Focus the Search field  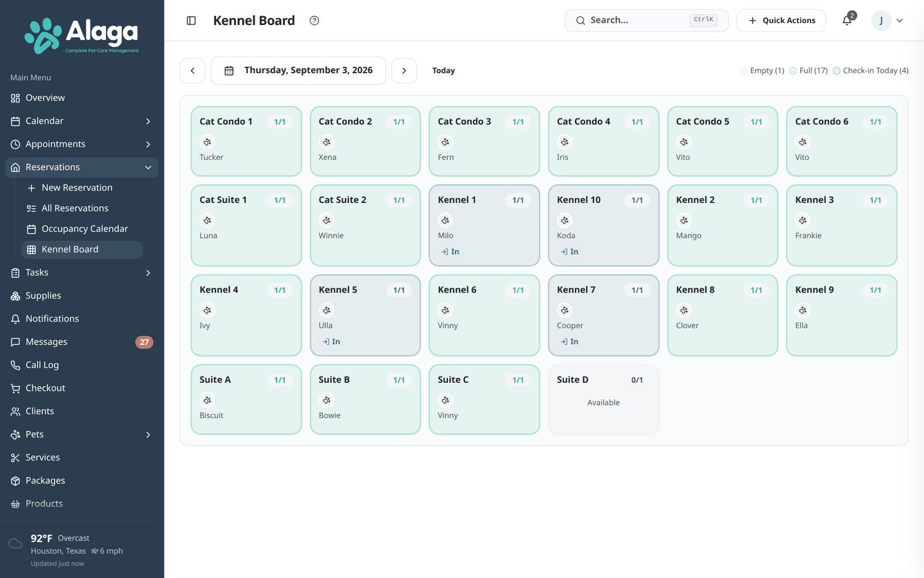pyautogui.click(x=647, y=21)
